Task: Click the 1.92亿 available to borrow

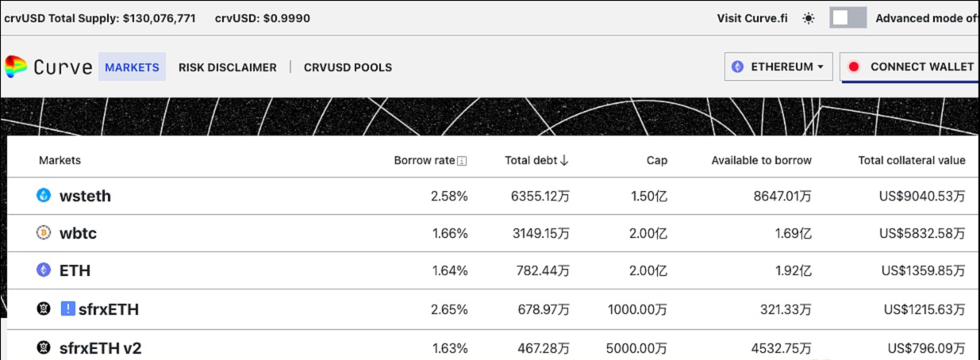Action: pyautogui.click(x=794, y=270)
